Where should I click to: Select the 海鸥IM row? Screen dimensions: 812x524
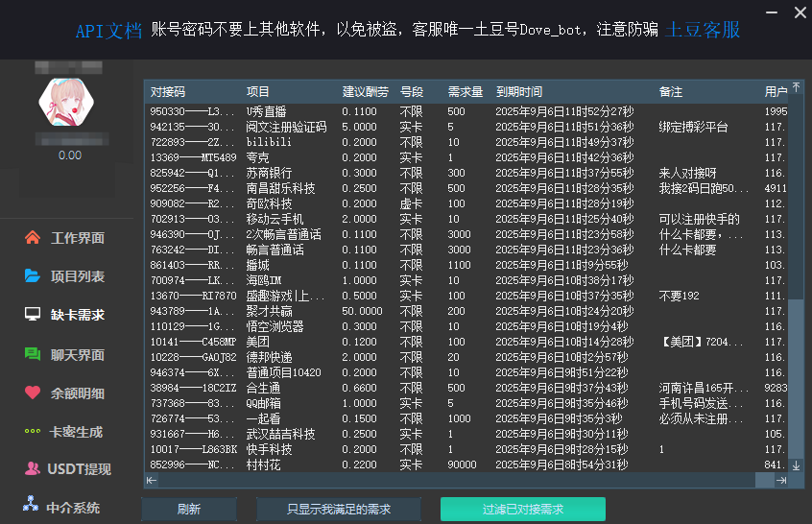tap(466, 280)
